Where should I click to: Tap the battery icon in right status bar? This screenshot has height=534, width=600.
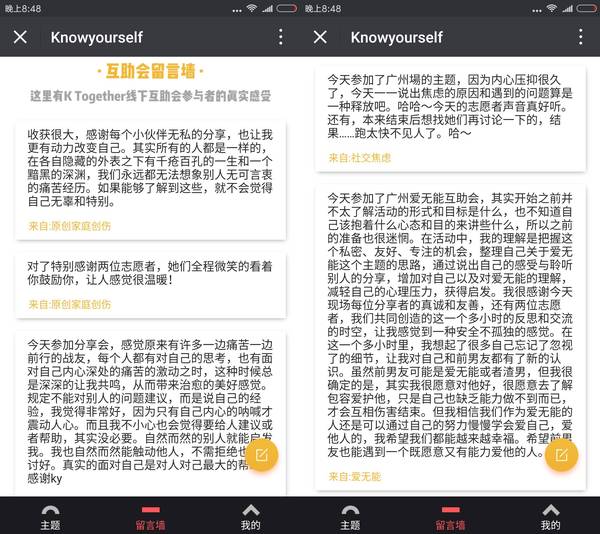point(586,8)
